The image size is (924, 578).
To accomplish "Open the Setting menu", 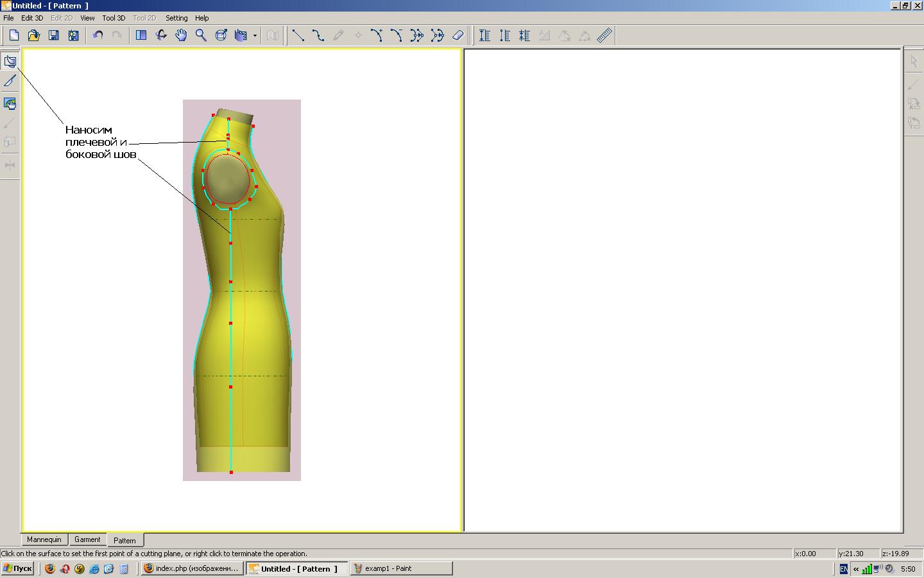I will [x=176, y=18].
